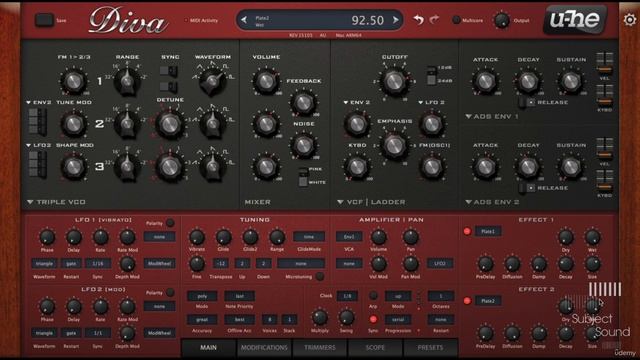
Task: Open ENV2 Tune Mod source menu
Action: pyautogui.click(x=39, y=102)
